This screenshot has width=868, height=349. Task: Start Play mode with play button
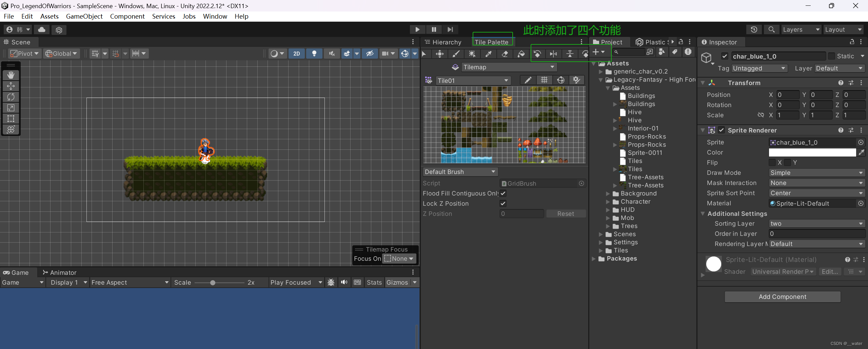coord(417,30)
